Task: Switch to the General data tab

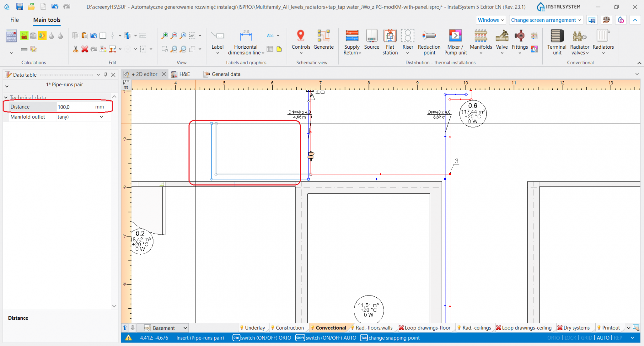Action: (226, 74)
